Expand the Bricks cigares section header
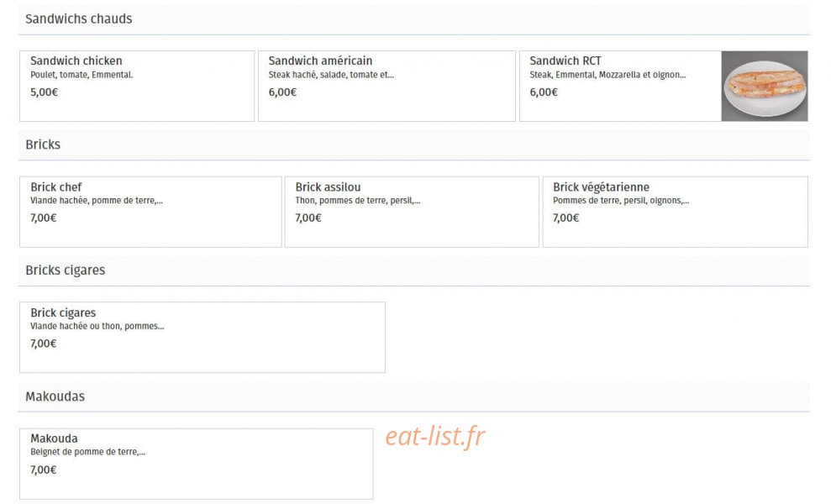 (414, 270)
